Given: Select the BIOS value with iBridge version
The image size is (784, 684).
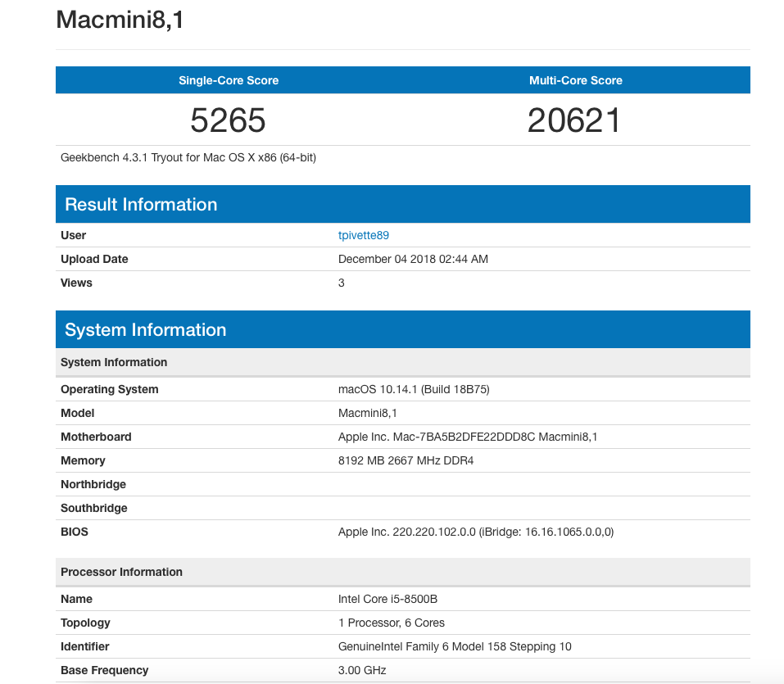Looking at the screenshot, I should [x=475, y=532].
